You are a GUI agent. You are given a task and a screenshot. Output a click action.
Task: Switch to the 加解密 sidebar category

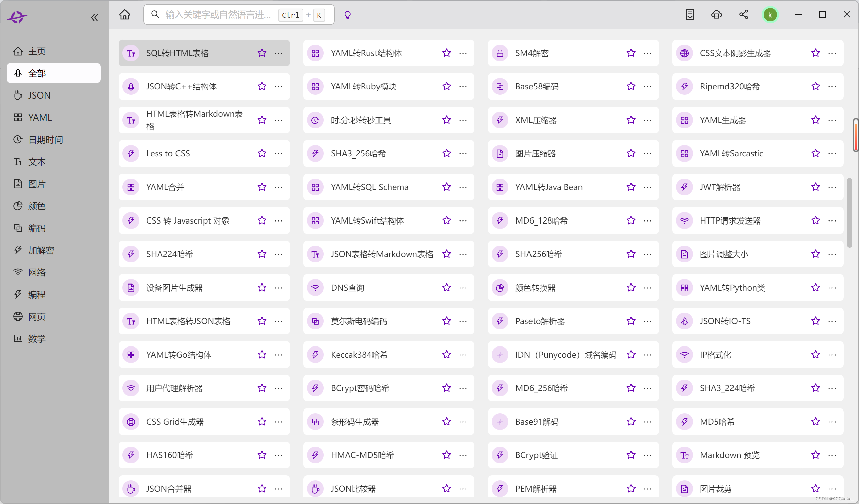click(41, 250)
